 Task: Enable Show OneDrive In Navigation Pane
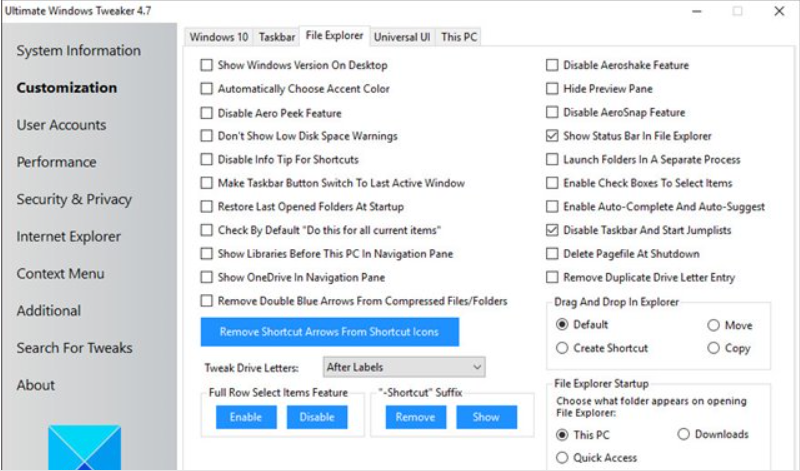(207, 277)
